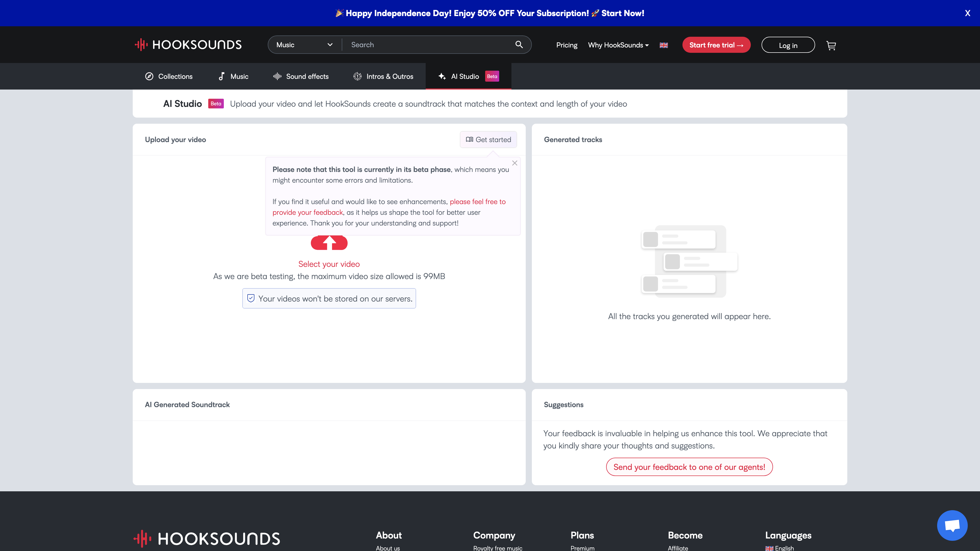Click the Beta badge in nav tab

pos(492,77)
